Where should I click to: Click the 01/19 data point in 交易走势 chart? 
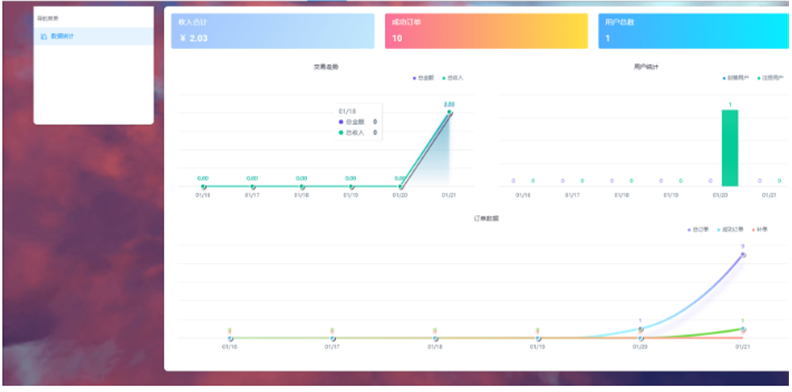tap(351, 186)
